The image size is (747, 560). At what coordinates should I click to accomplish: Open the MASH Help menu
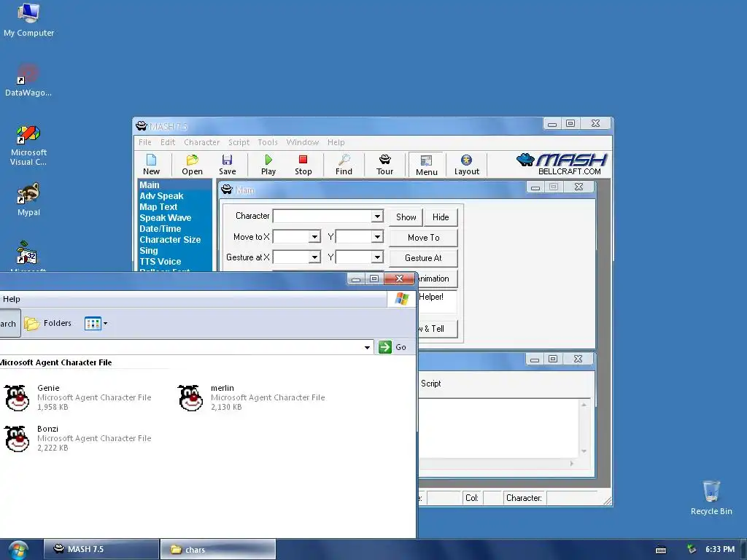coord(336,142)
